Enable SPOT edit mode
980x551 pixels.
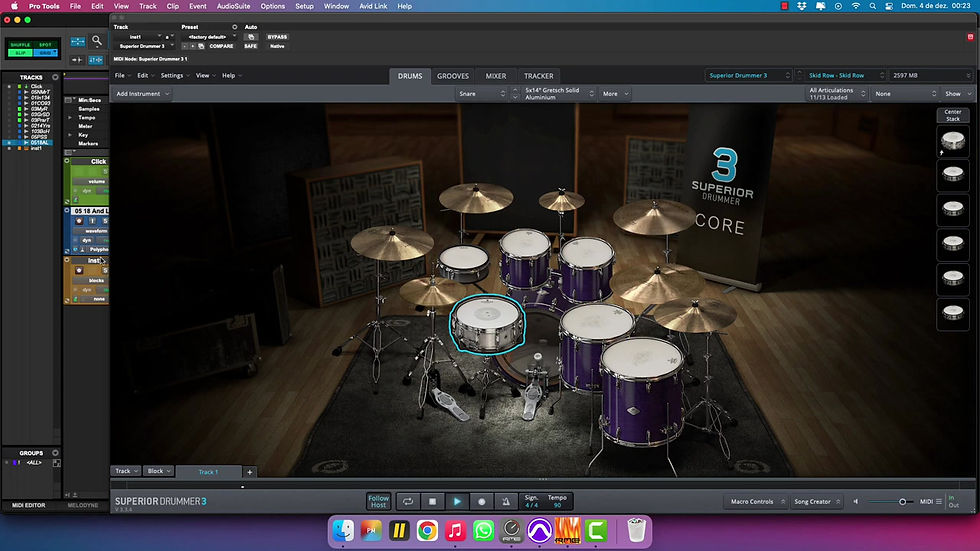point(45,45)
